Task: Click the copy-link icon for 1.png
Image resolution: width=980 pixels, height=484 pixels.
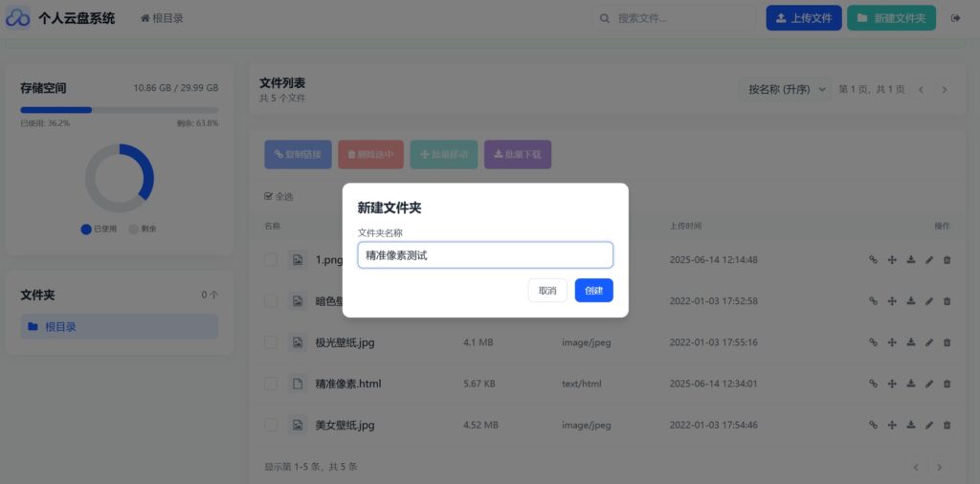Action: click(873, 260)
